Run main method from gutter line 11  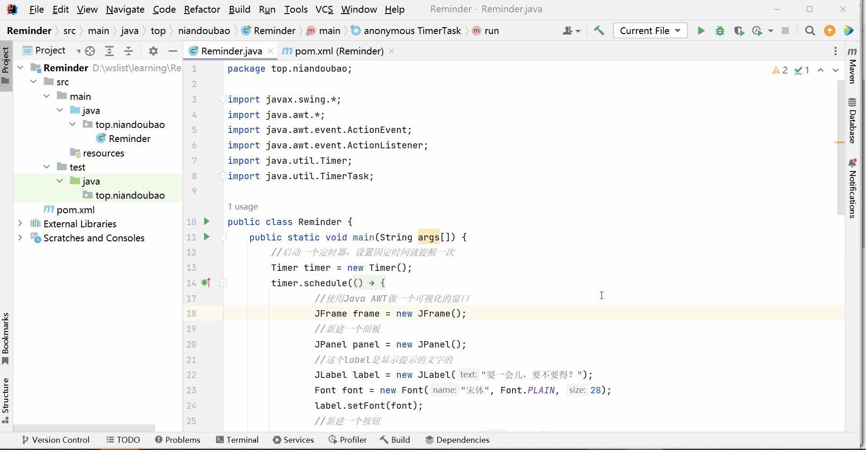(x=207, y=237)
